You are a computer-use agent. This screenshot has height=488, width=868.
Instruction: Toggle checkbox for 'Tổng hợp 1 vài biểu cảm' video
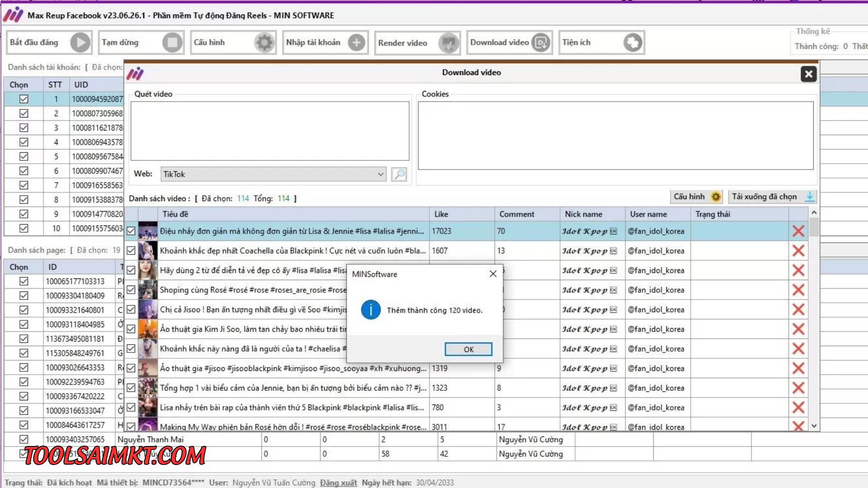pos(131,388)
